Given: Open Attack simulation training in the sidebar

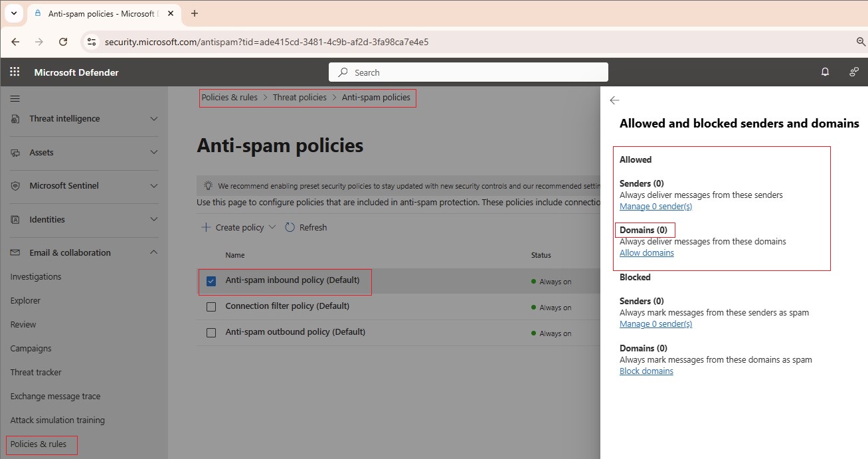Looking at the screenshot, I should point(58,420).
